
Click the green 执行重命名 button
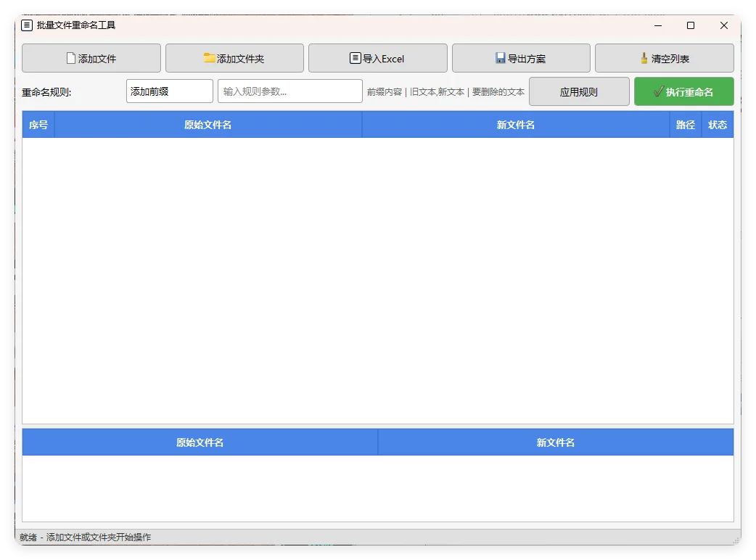tap(683, 91)
